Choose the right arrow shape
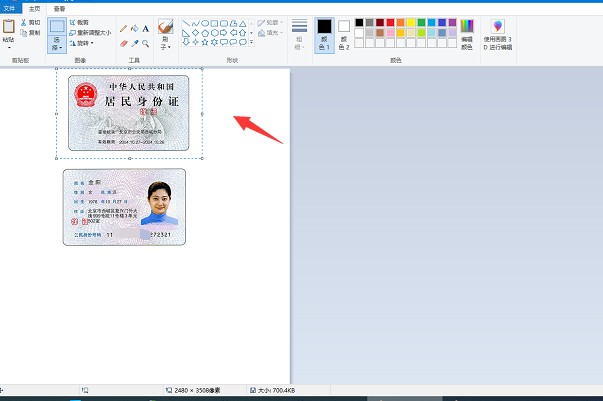Screen dimensions: 603x401 224,33
